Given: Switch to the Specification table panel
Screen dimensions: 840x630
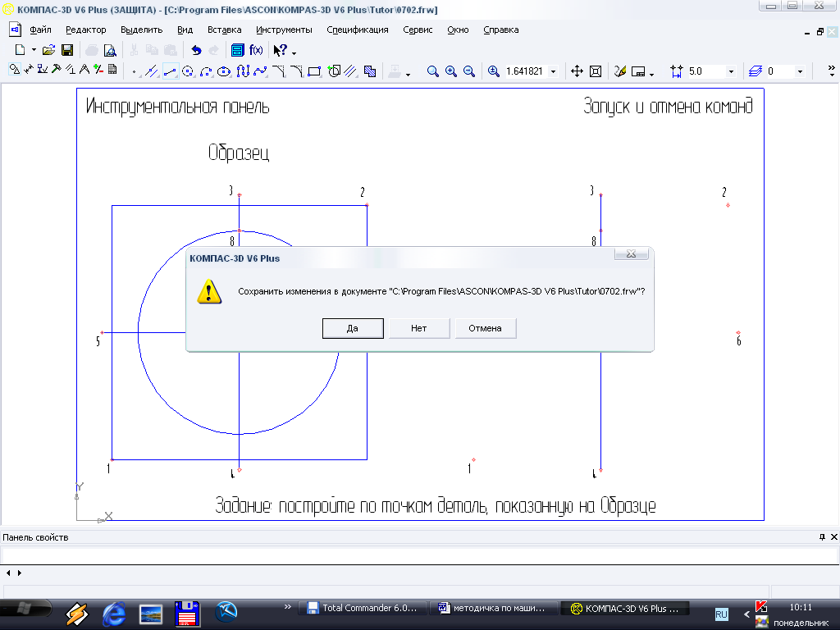Looking at the screenshot, I should 112,70.
